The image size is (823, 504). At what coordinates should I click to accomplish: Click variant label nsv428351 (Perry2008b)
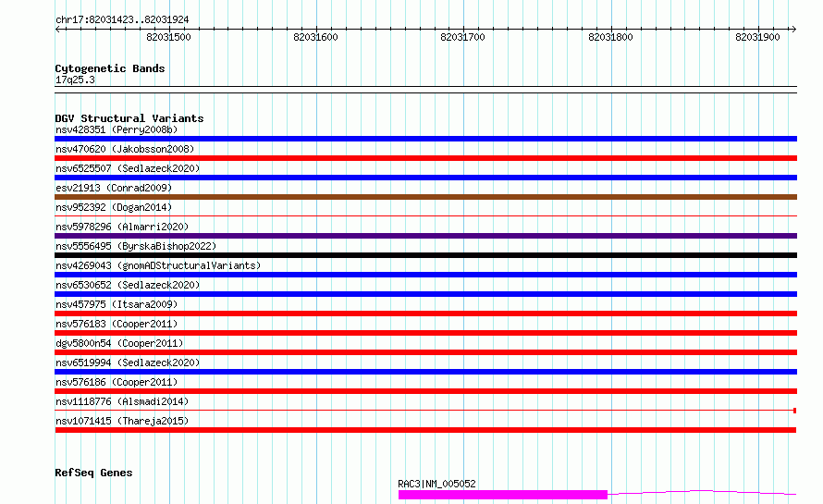(117, 129)
